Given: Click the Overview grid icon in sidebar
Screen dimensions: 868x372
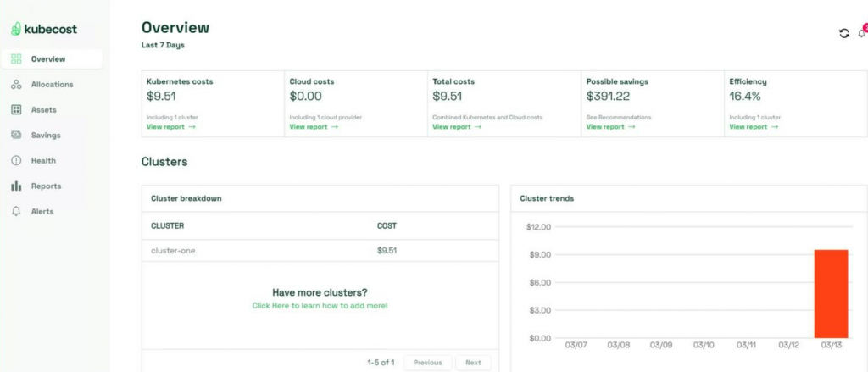Looking at the screenshot, I should [16, 59].
